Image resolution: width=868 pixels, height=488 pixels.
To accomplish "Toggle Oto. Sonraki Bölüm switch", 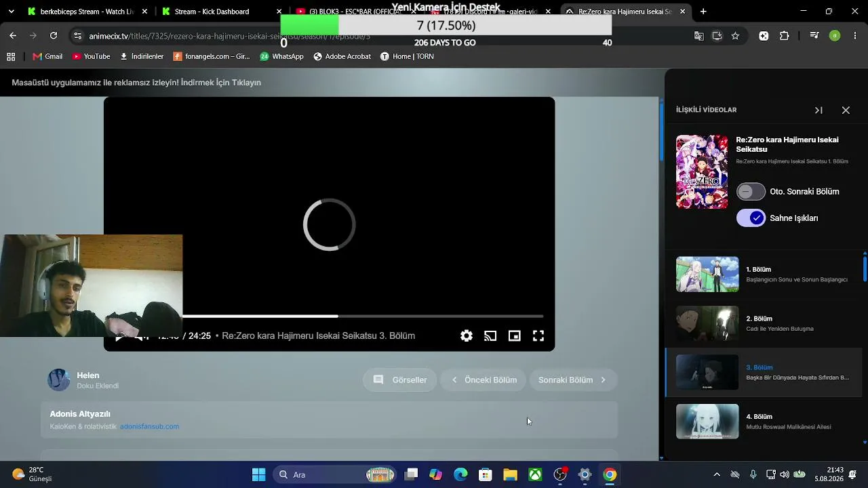I will (x=751, y=192).
